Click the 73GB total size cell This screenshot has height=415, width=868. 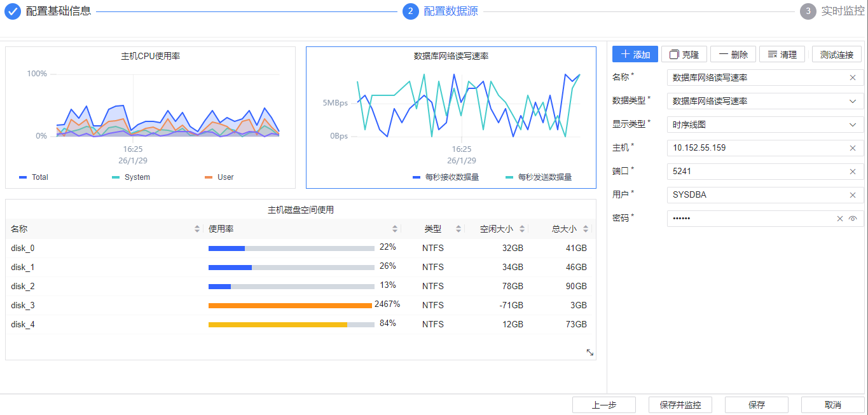coord(576,325)
